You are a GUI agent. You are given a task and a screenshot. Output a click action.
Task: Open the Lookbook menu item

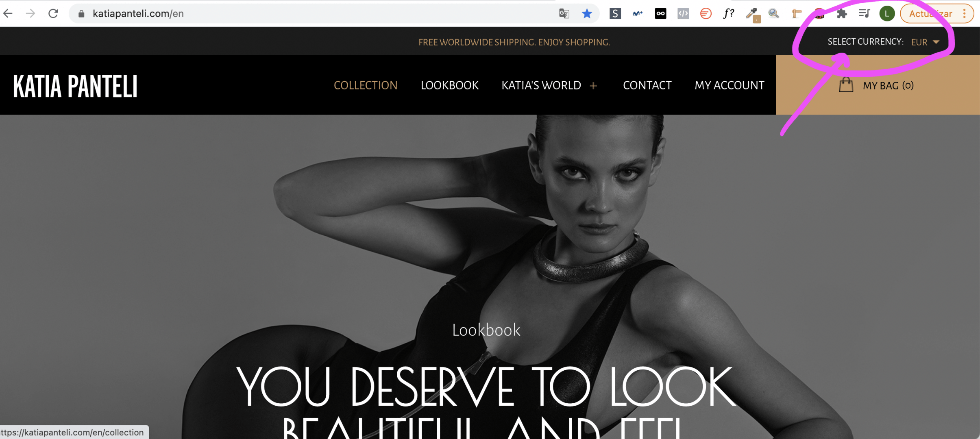point(449,85)
